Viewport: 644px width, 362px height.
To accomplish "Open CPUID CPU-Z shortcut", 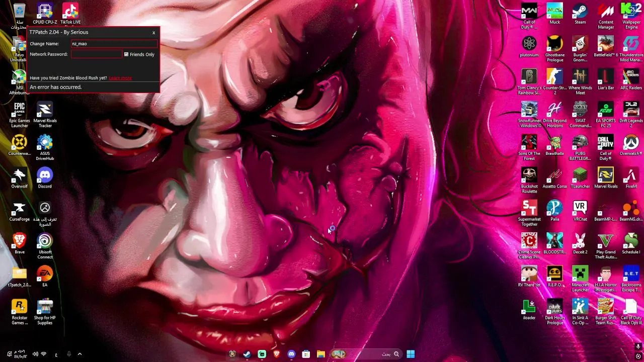I will click(x=45, y=14).
